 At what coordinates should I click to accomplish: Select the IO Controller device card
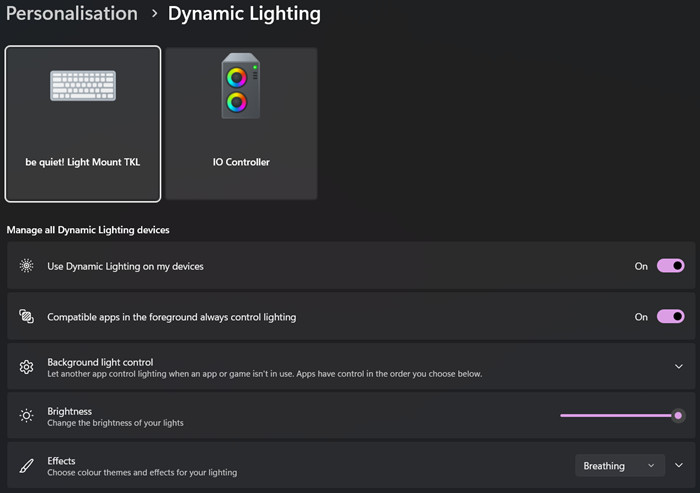point(241,123)
